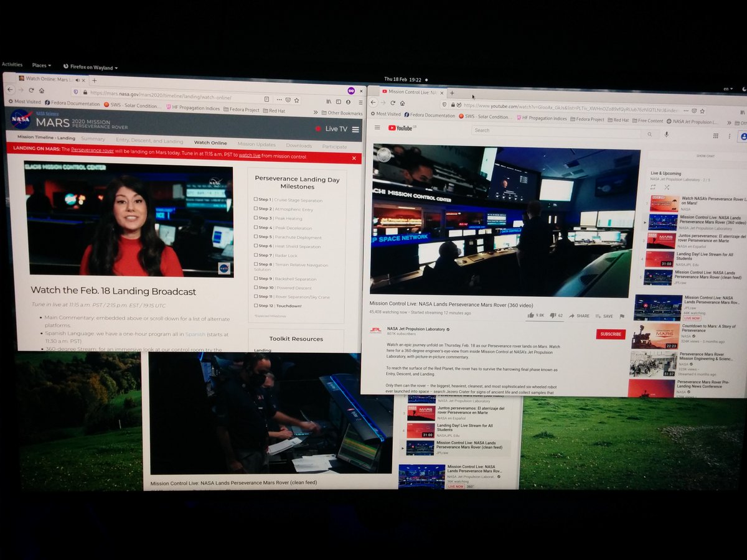Viewport: 747px width, 560px height.
Task: Bookmark the YouTube page with star
Action: click(x=702, y=111)
